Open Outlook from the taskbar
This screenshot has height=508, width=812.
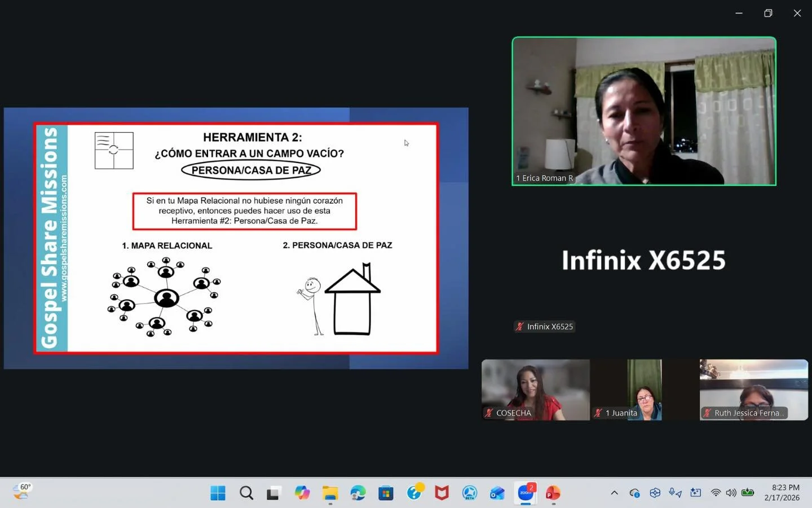(x=497, y=493)
